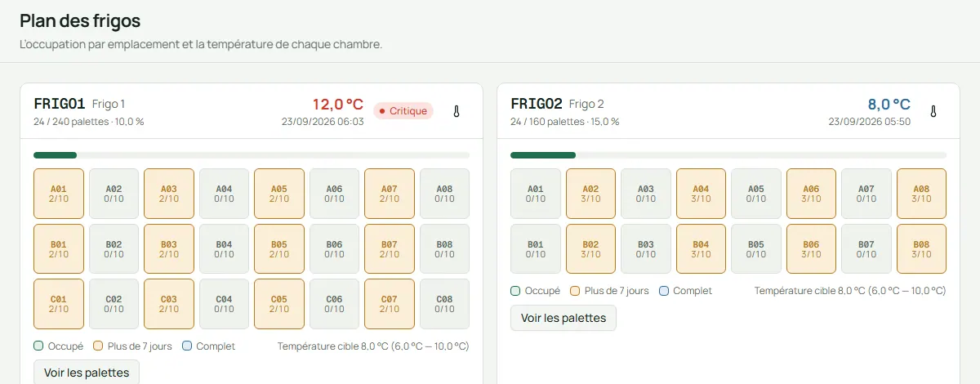Select slot A05 in FRIGO1
This screenshot has width=980, height=384.
(279, 194)
